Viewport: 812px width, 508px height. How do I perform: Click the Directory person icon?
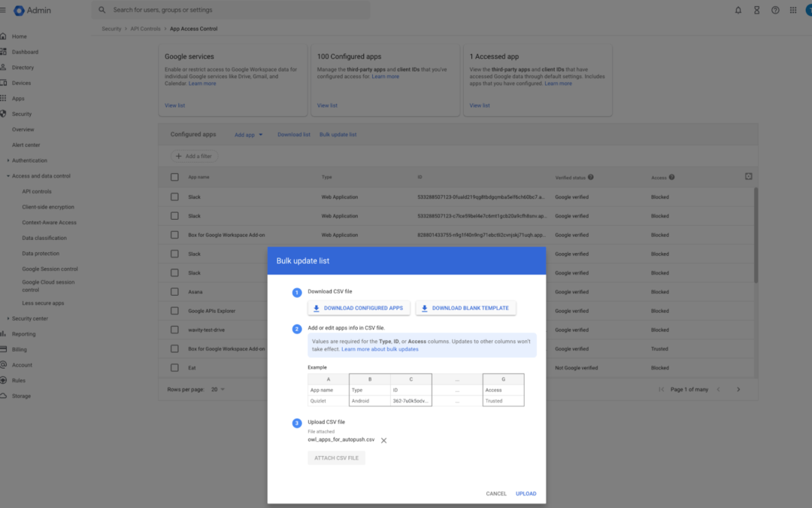(3, 68)
